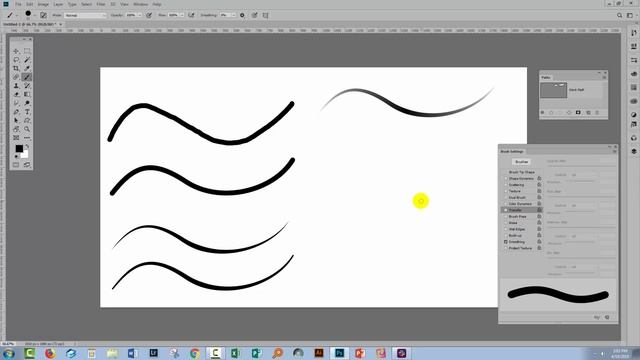Enable Noise checkbox
The image size is (640, 360).
(506, 223)
